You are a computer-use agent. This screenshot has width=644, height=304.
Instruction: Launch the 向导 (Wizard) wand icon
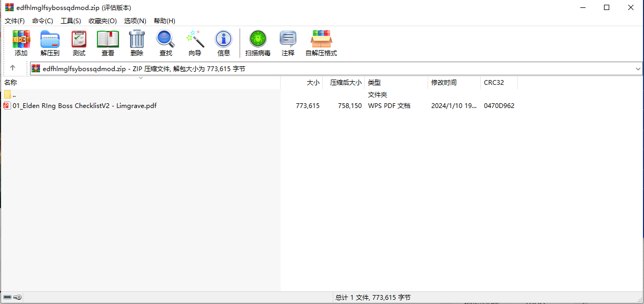click(x=195, y=43)
